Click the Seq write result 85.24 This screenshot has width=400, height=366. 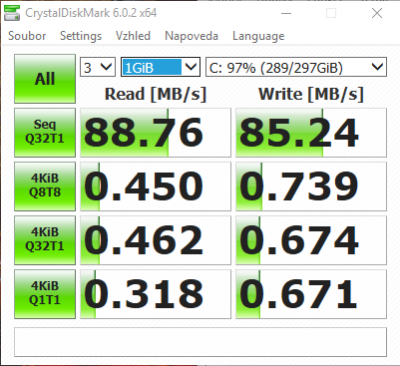(x=311, y=133)
